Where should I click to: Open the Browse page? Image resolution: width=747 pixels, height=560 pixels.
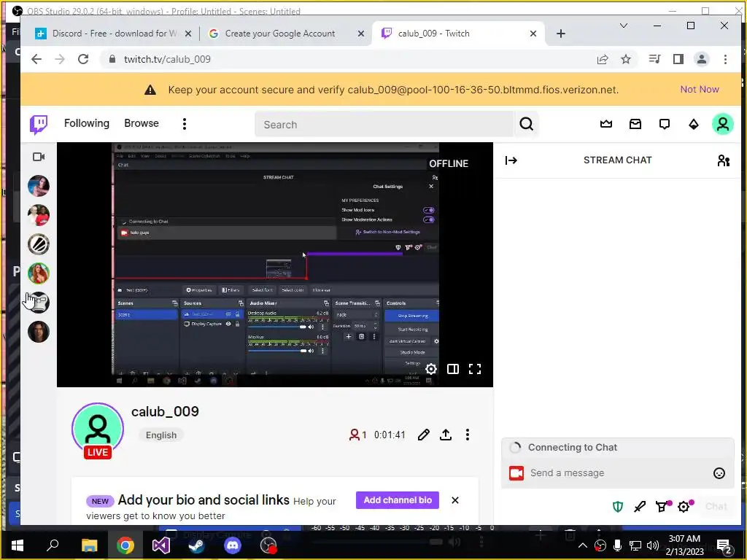(142, 123)
